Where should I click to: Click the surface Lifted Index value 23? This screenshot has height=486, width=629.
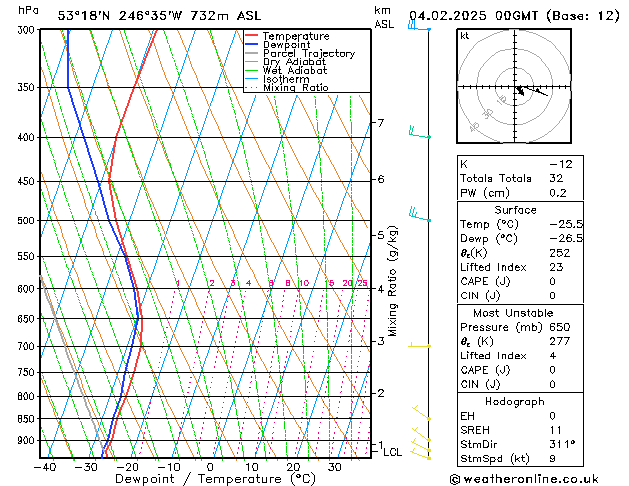pos(556,267)
